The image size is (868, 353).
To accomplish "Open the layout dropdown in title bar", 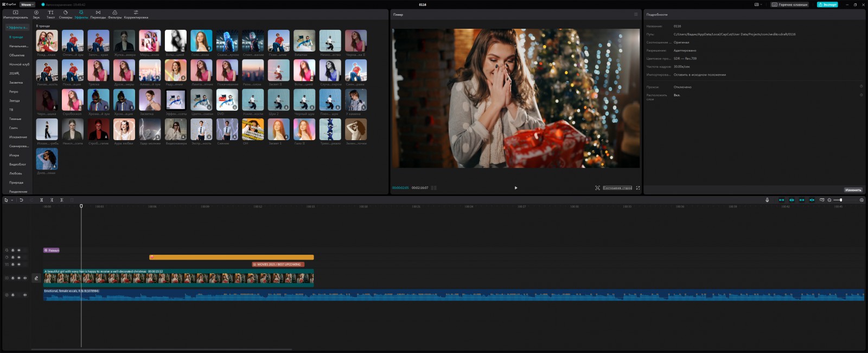I will [758, 4].
